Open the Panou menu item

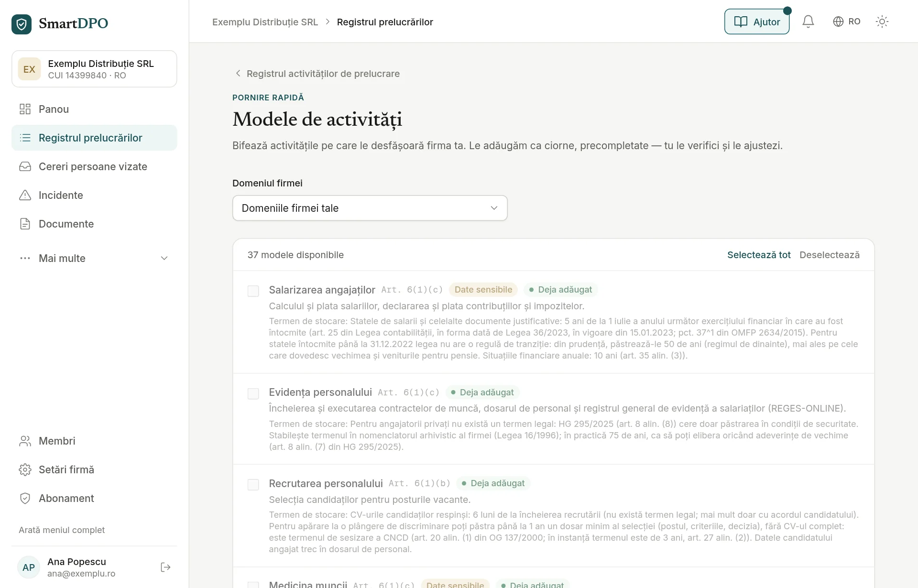tap(94, 109)
